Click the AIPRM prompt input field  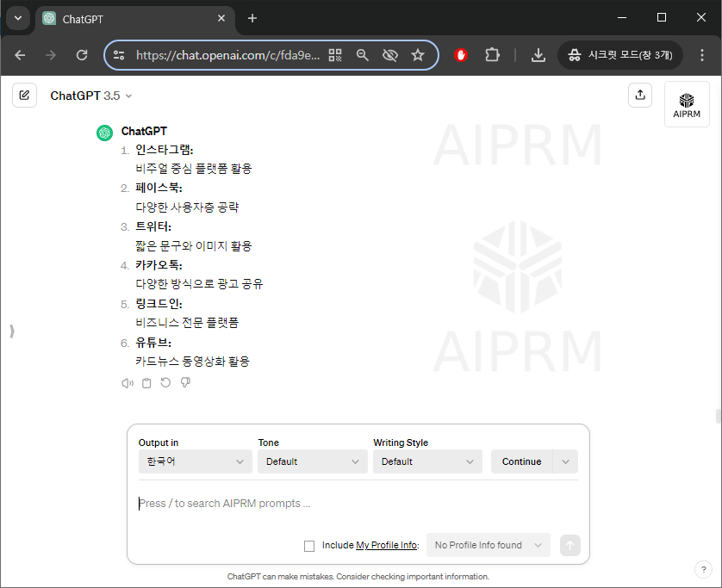[x=358, y=504]
